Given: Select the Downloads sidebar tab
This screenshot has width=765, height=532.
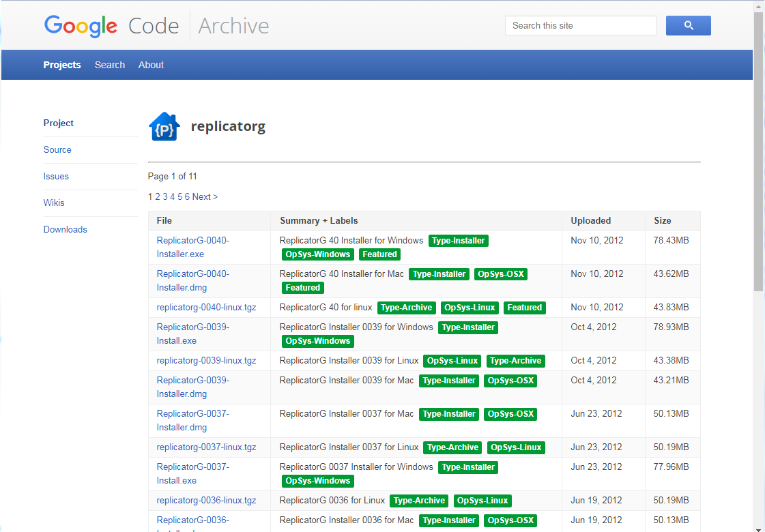Looking at the screenshot, I should coord(66,229).
